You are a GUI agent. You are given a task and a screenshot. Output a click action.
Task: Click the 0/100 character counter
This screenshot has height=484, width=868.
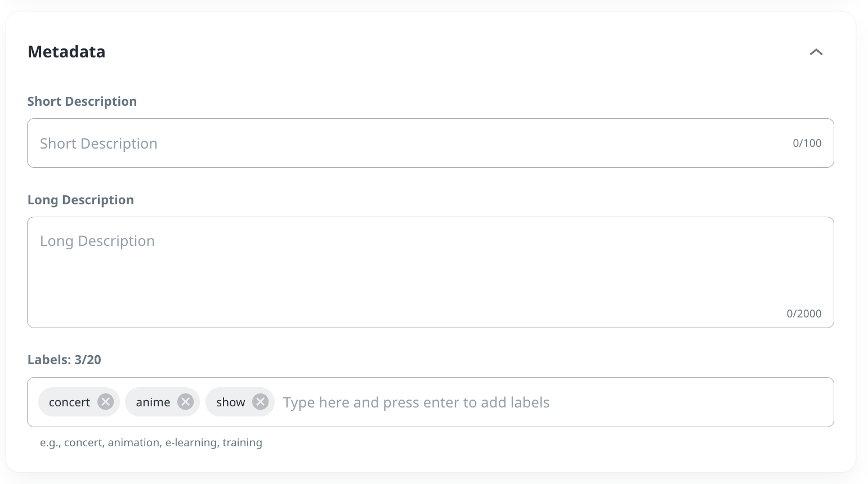[x=807, y=143]
